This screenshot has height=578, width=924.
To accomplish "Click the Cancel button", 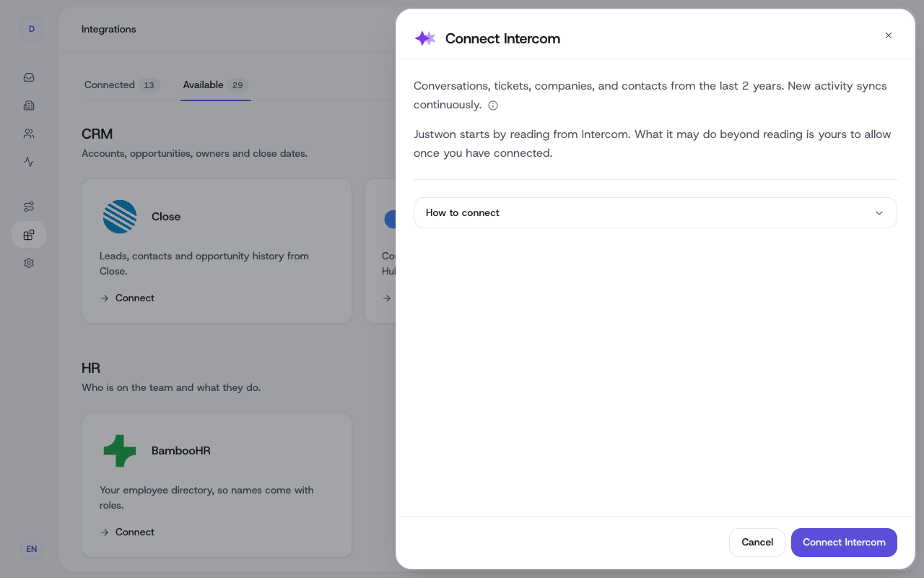I will click(757, 543).
